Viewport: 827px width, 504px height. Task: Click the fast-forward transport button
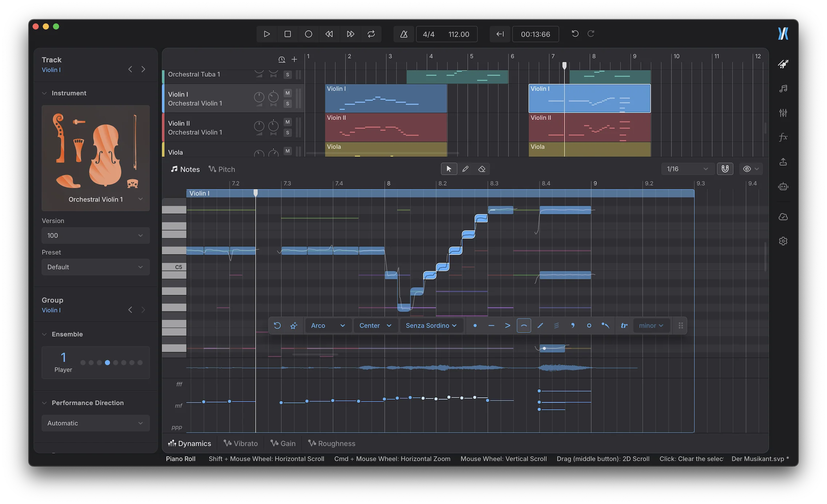coord(350,34)
